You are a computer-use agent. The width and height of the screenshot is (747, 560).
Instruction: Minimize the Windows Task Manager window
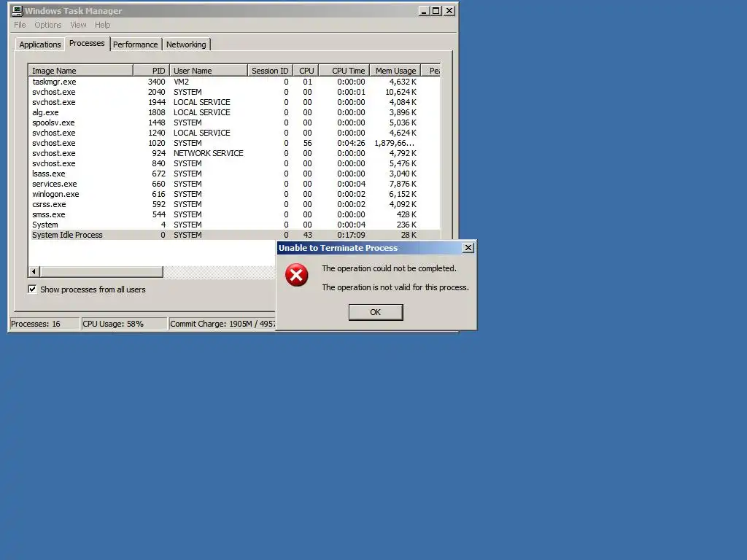[424, 10]
